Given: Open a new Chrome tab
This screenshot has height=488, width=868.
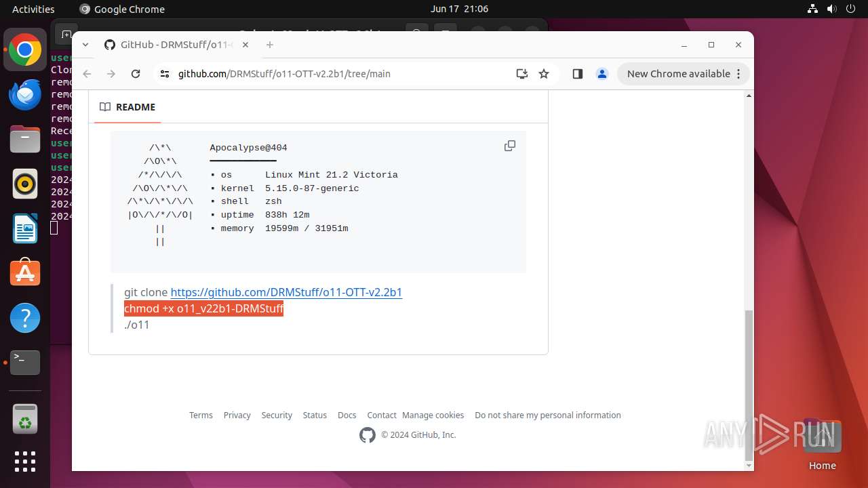Looking at the screenshot, I should [x=270, y=45].
